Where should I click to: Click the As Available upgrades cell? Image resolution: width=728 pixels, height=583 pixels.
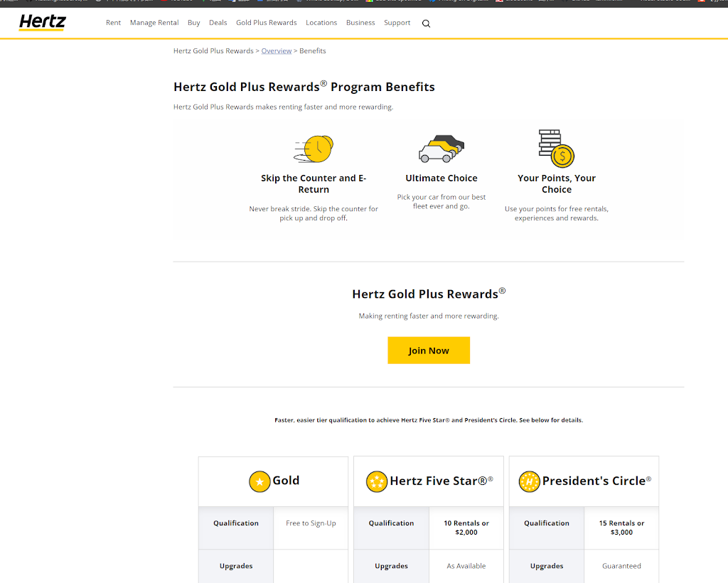coord(466,566)
